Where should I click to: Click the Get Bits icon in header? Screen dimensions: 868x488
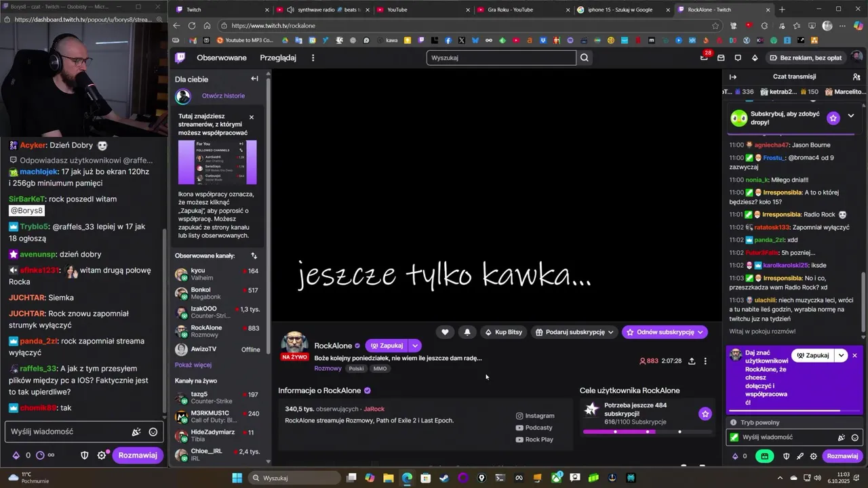coord(755,58)
